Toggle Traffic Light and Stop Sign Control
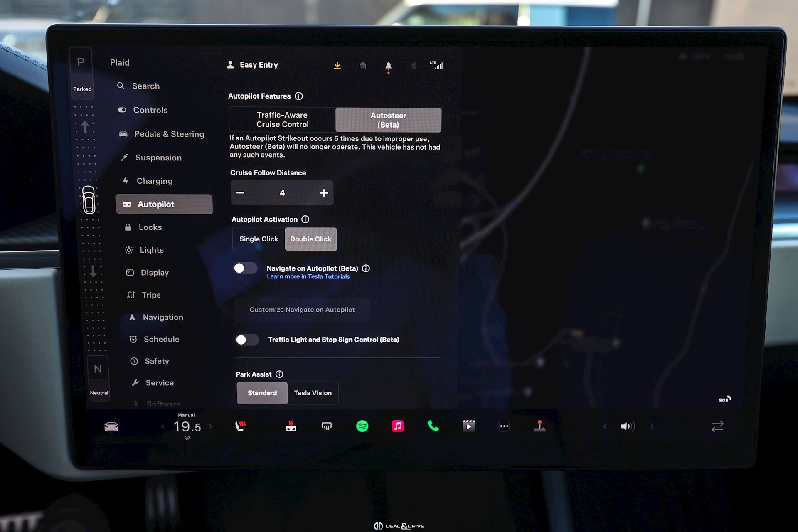The width and height of the screenshot is (798, 532). click(x=247, y=340)
